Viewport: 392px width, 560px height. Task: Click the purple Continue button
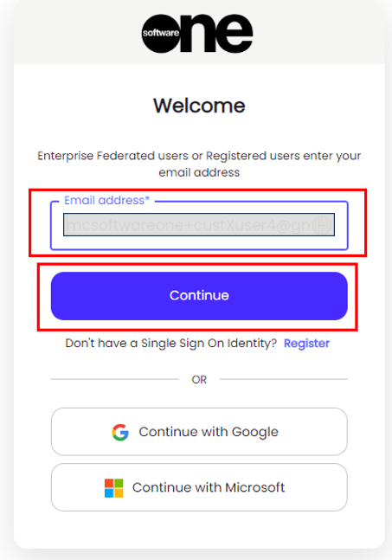point(199,296)
